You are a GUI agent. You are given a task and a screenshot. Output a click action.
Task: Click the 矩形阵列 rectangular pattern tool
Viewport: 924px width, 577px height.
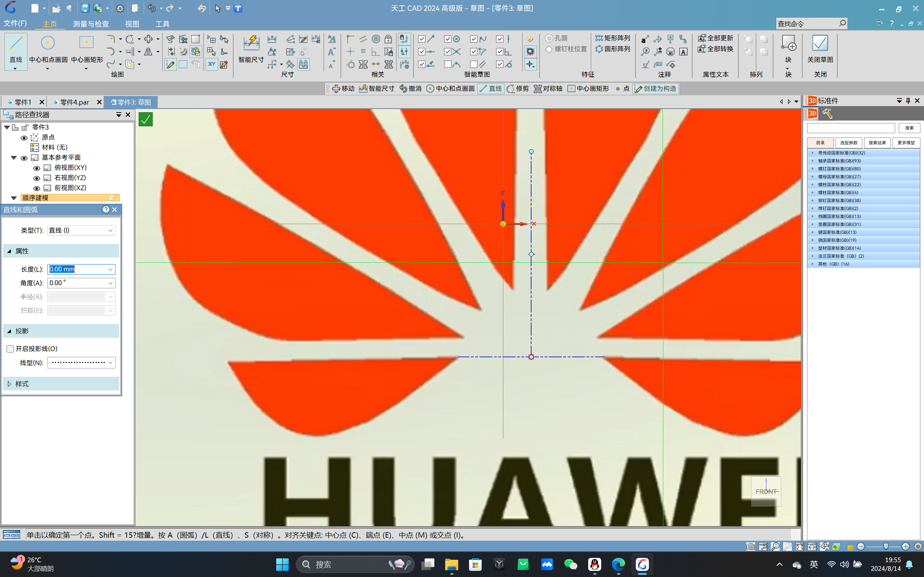coord(612,38)
